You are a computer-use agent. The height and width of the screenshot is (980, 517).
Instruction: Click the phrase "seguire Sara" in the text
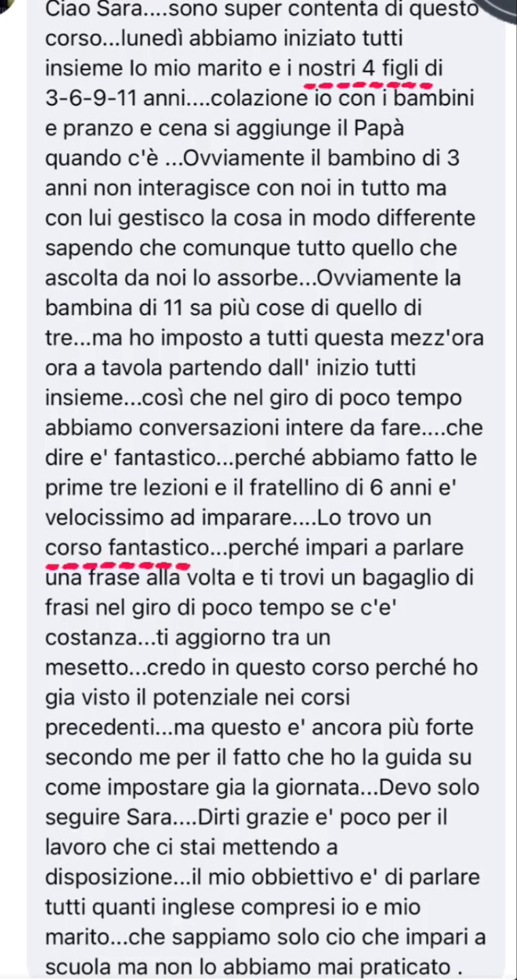(103, 817)
